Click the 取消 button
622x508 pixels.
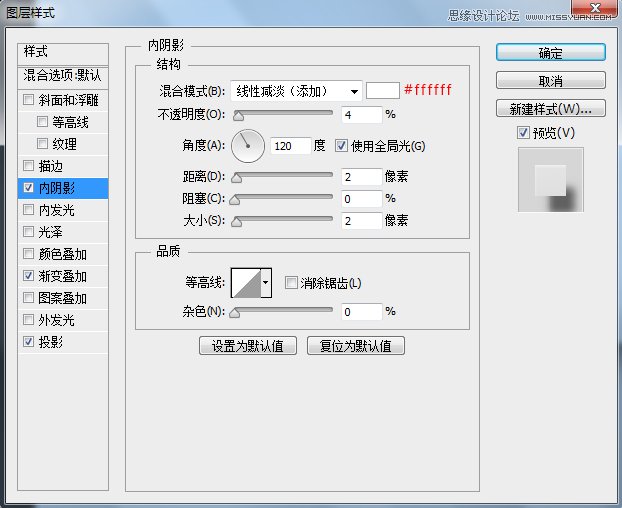pyautogui.click(x=551, y=81)
